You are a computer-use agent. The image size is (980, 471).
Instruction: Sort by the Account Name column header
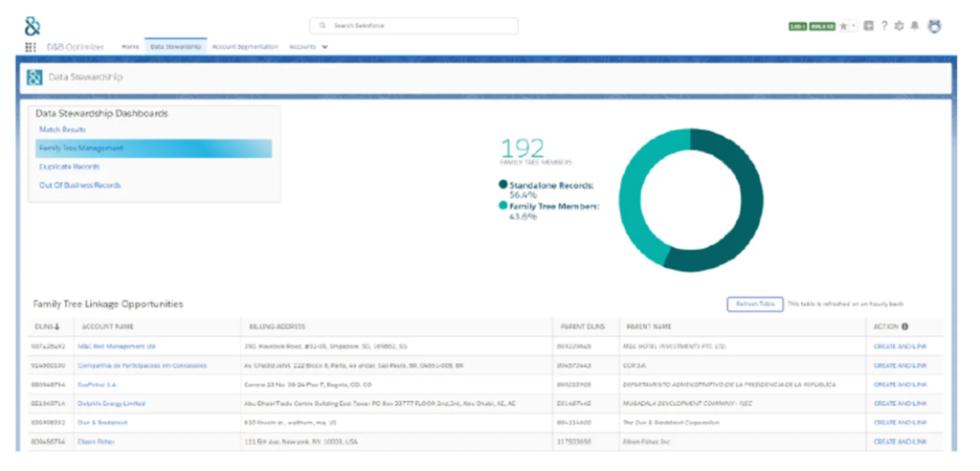point(107,326)
